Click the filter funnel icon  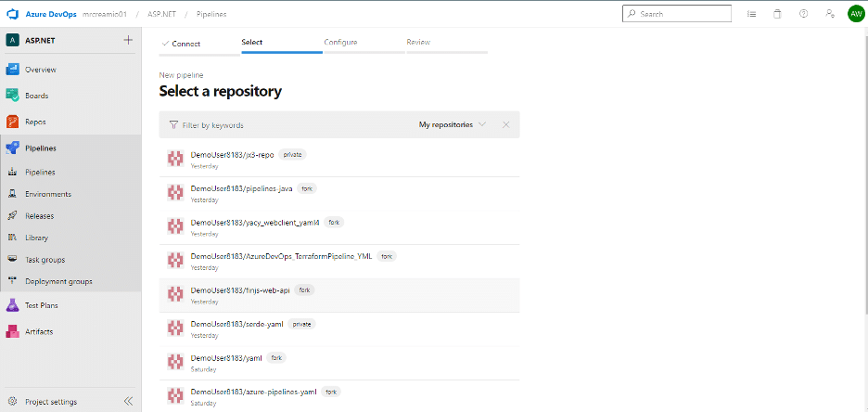point(173,125)
